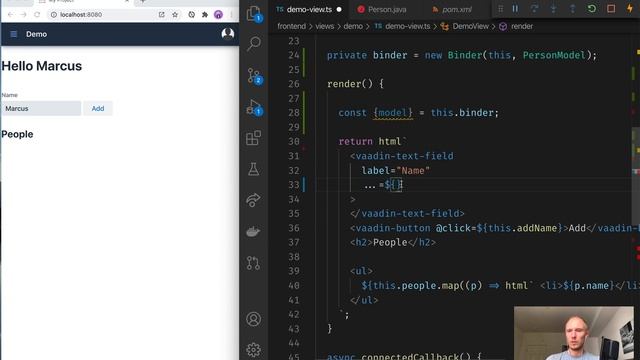640x360 pixels.
Task: Step out in the debug toolbar
Action: 572,9
